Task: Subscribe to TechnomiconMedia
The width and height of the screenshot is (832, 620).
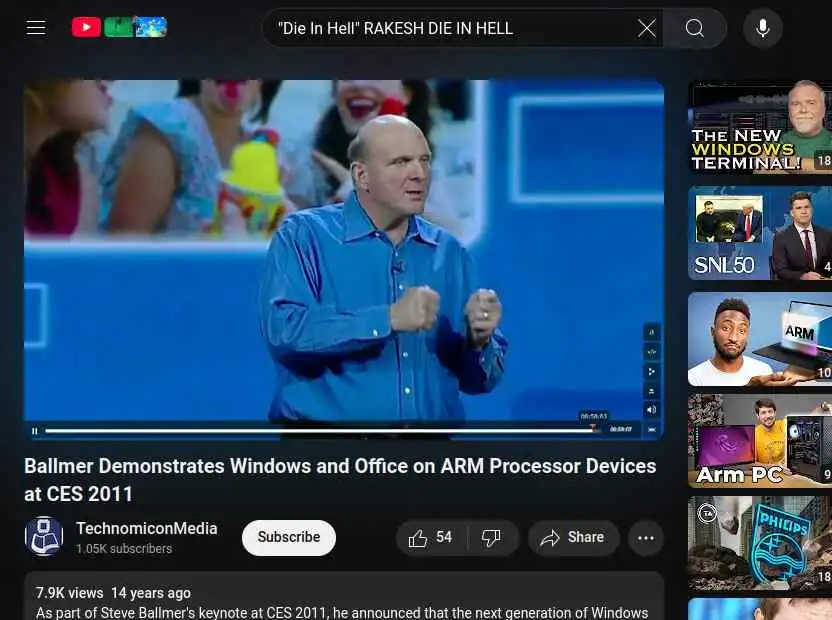Action: [x=289, y=537]
